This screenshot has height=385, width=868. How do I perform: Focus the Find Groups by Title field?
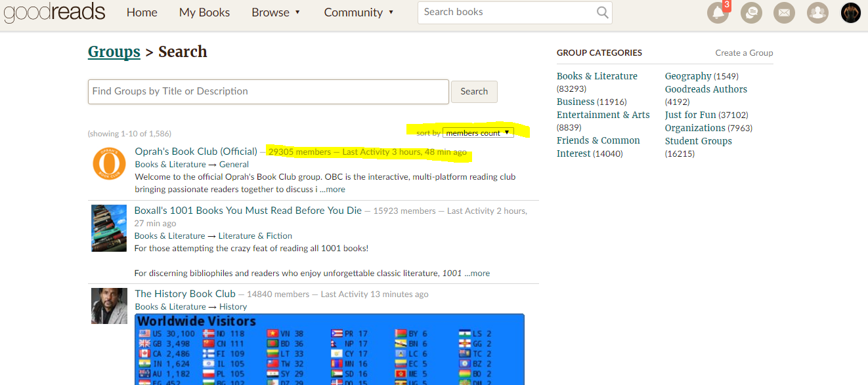[268, 92]
